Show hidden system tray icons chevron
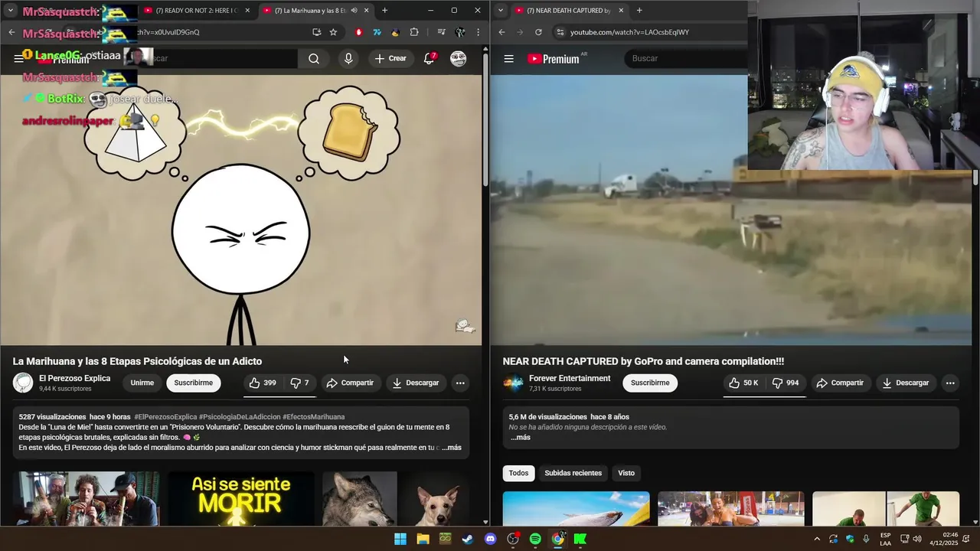980x551 pixels. [817, 539]
